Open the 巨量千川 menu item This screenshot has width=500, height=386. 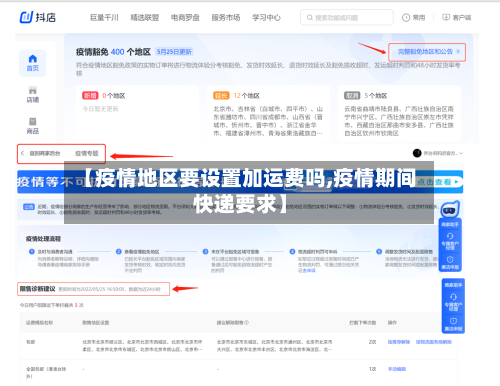coord(104,18)
